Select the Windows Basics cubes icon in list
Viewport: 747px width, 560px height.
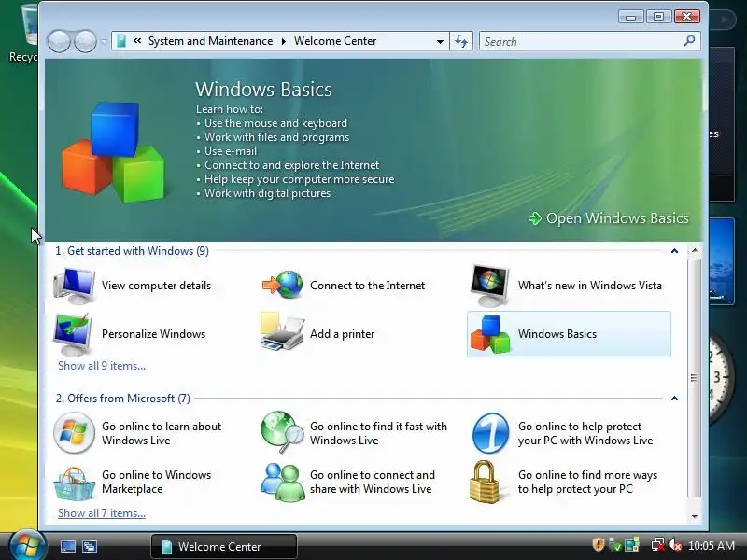[490, 334]
